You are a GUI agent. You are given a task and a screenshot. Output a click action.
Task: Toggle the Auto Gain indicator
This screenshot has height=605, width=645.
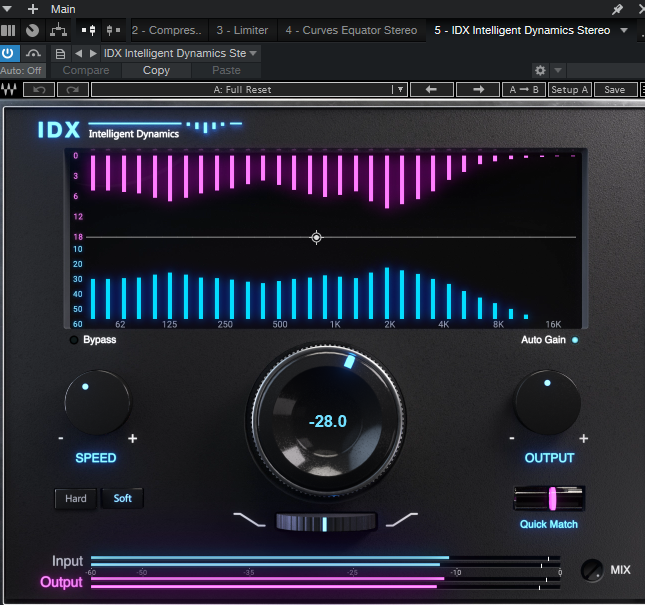[575, 340]
